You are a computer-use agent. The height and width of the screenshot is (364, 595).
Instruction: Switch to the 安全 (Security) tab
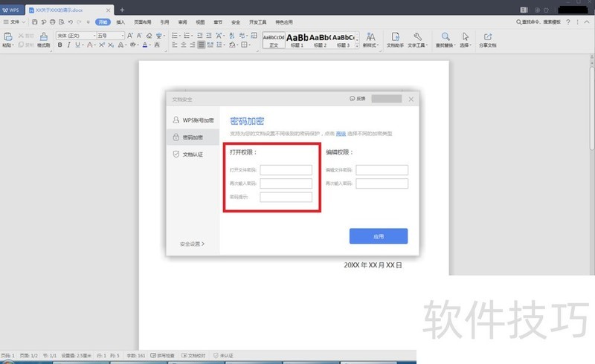[236, 22]
